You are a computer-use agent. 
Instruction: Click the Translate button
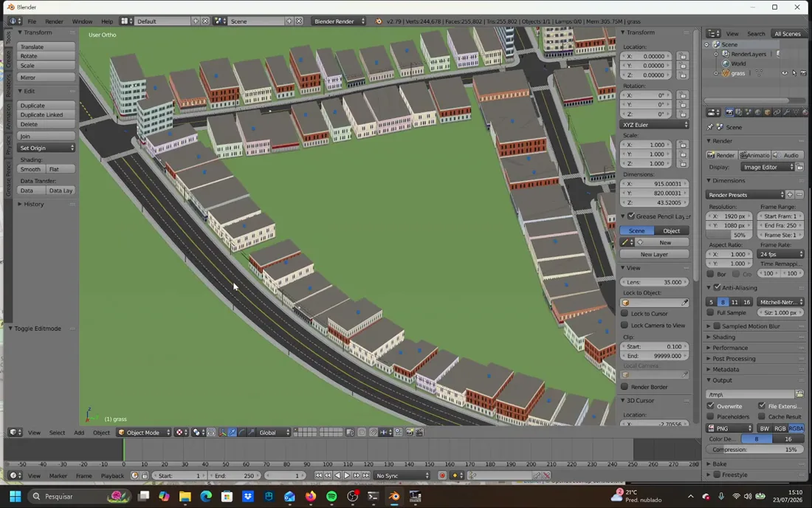[x=46, y=47]
